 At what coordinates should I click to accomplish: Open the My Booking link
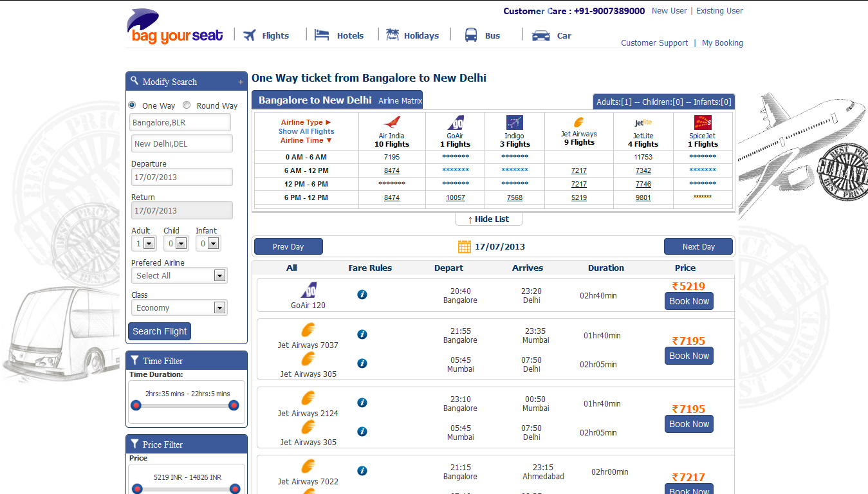(723, 43)
